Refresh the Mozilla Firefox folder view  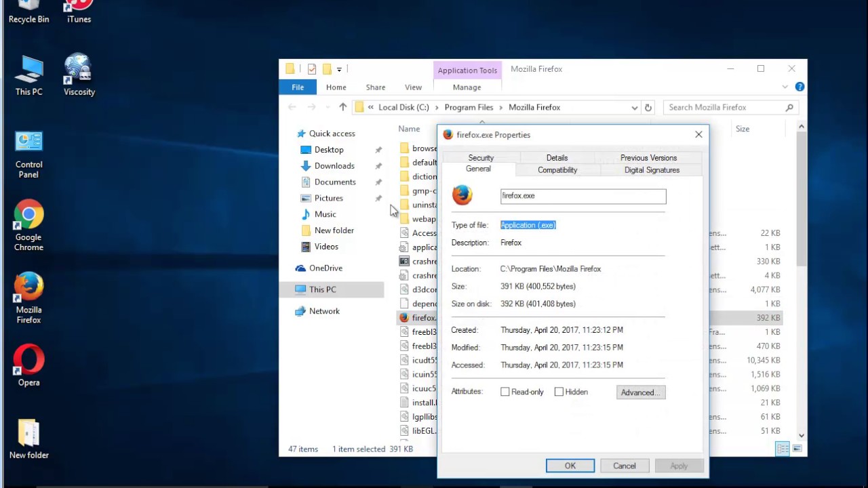point(648,107)
